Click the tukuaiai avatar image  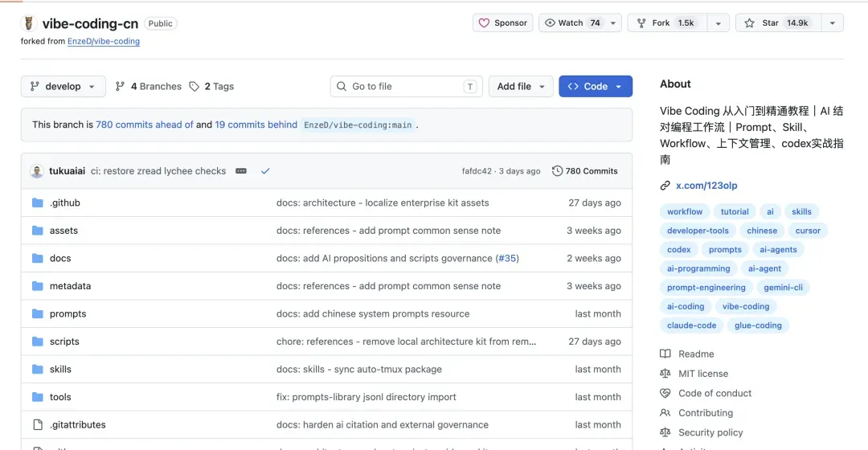coord(37,171)
